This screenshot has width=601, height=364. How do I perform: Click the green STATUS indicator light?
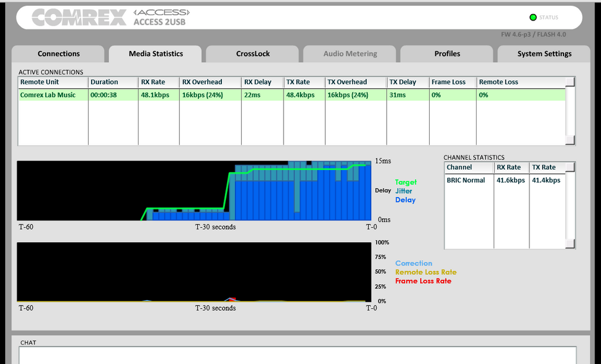(x=533, y=17)
